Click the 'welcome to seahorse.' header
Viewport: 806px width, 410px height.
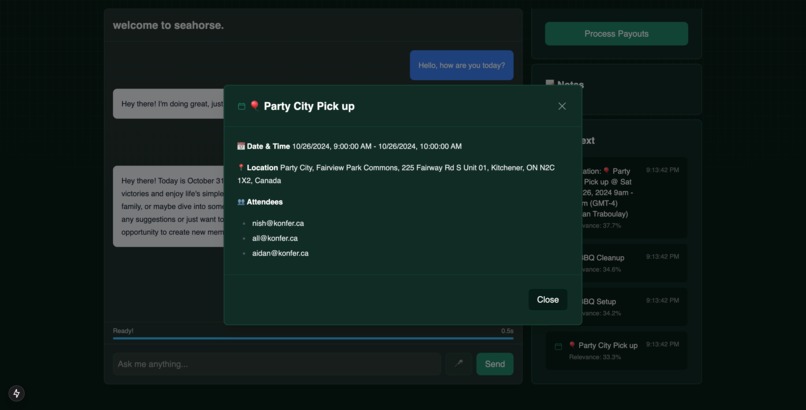pyautogui.click(x=168, y=25)
